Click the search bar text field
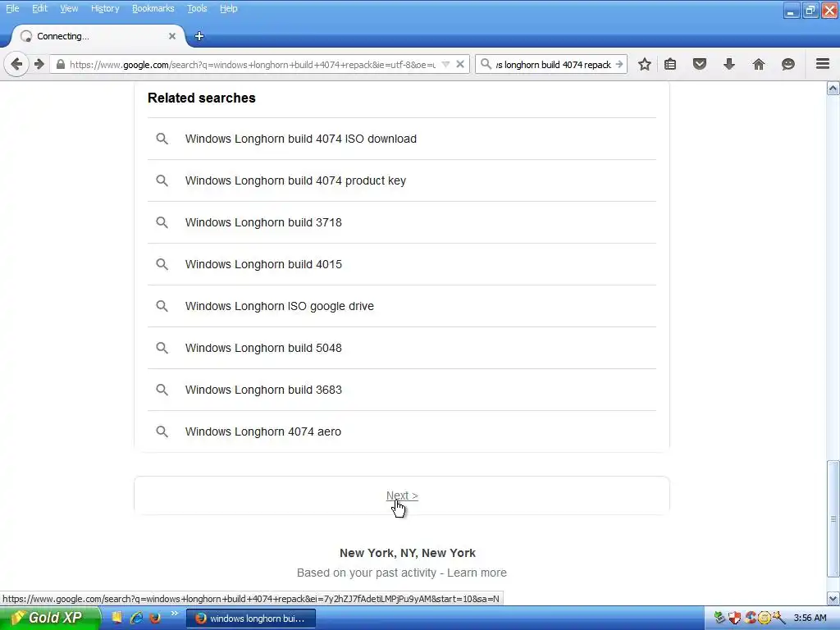Image resolution: width=840 pixels, height=630 pixels. click(x=553, y=64)
